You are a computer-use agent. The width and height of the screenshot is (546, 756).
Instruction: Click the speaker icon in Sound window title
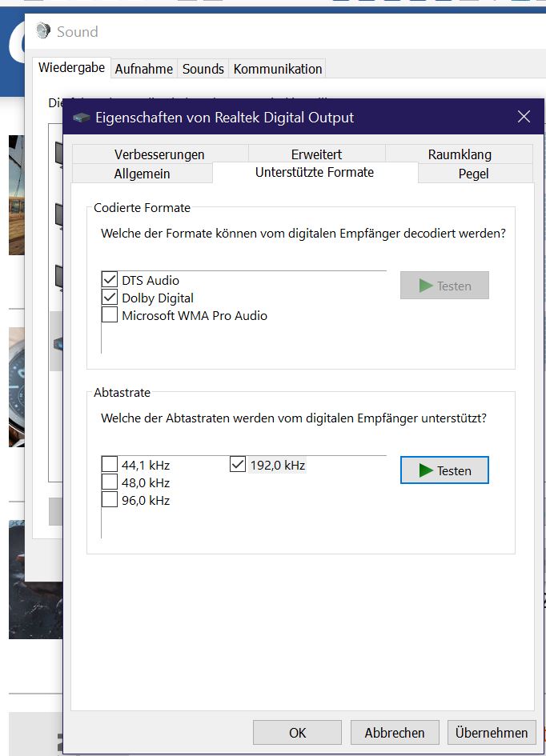(43, 30)
